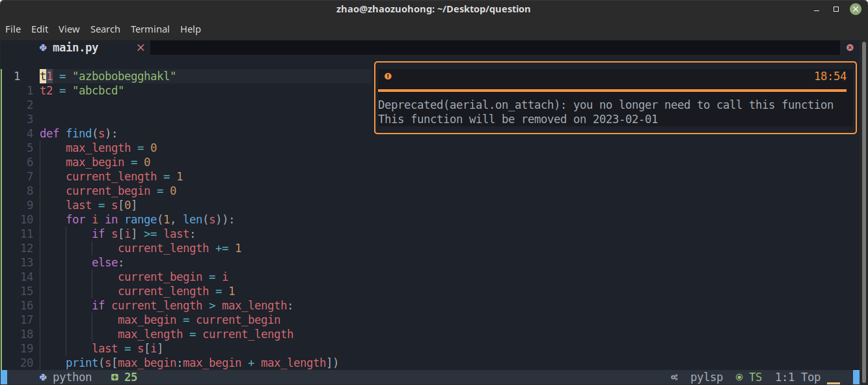Click the 'current_length = 1' line

(x=124, y=177)
